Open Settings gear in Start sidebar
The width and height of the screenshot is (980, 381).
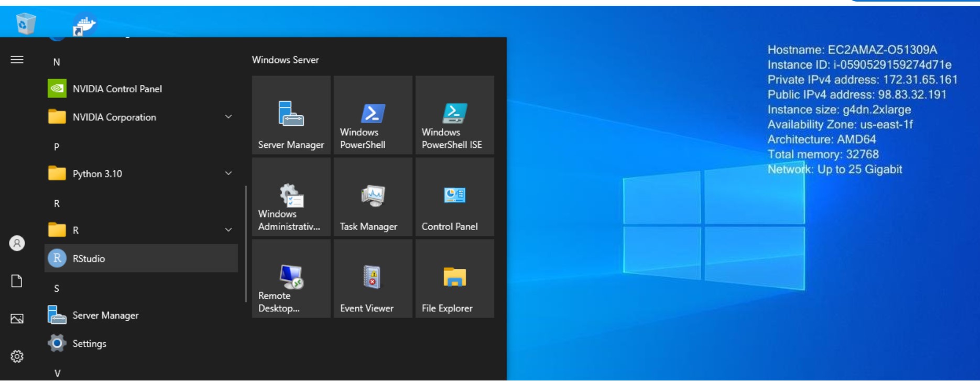tap(17, 356)
